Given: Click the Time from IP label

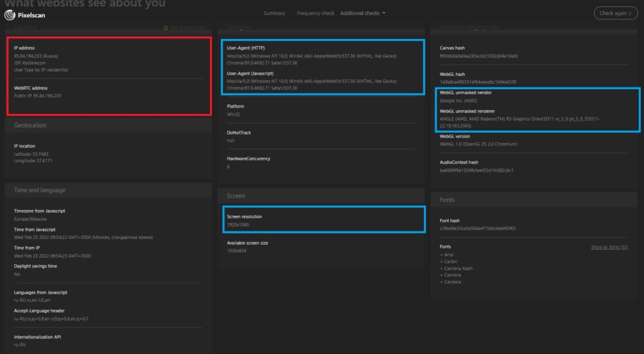Looking at the screenshot, I should pos(26,248).
